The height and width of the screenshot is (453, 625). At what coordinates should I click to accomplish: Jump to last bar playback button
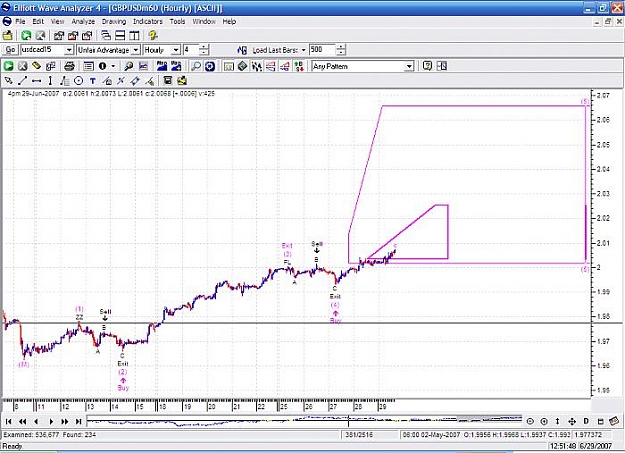(x=79, y=421)
